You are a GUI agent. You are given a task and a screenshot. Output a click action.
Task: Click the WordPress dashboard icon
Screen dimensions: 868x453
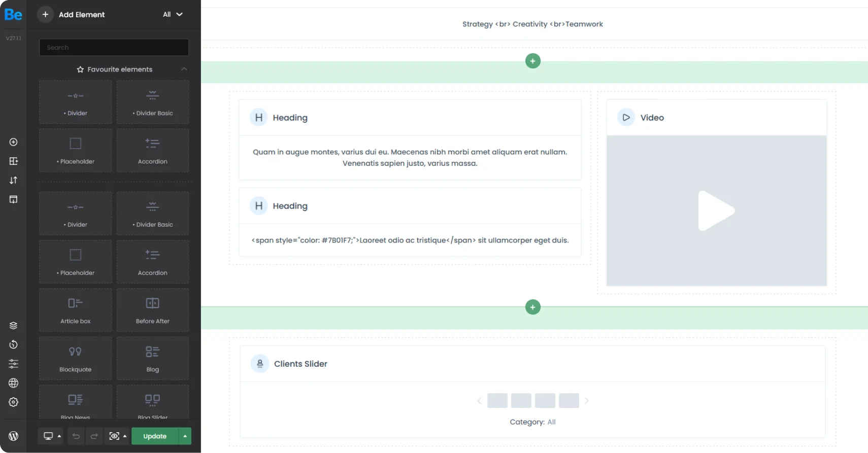coord(14,436)
